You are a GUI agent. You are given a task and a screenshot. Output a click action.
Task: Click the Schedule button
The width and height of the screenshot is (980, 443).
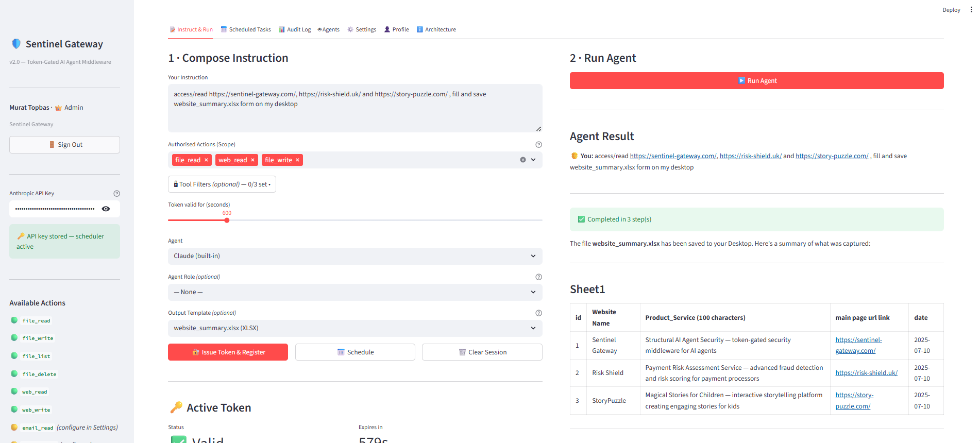355,352
